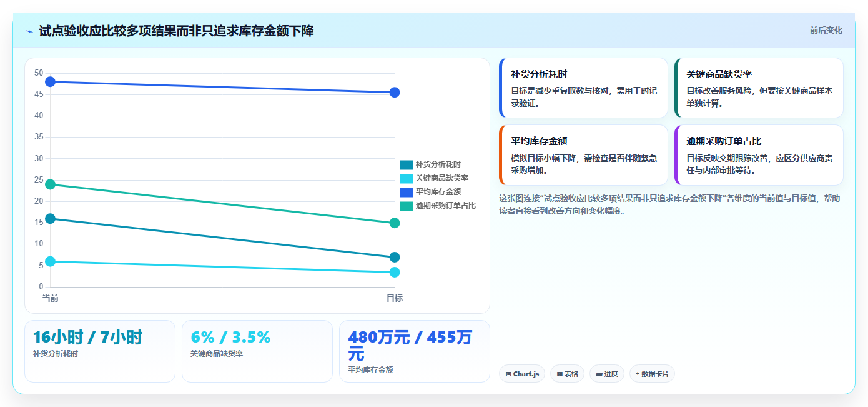Click the 表格 tag chip
This screenshot has height=407, width=868.
click(x=567, y=374)
